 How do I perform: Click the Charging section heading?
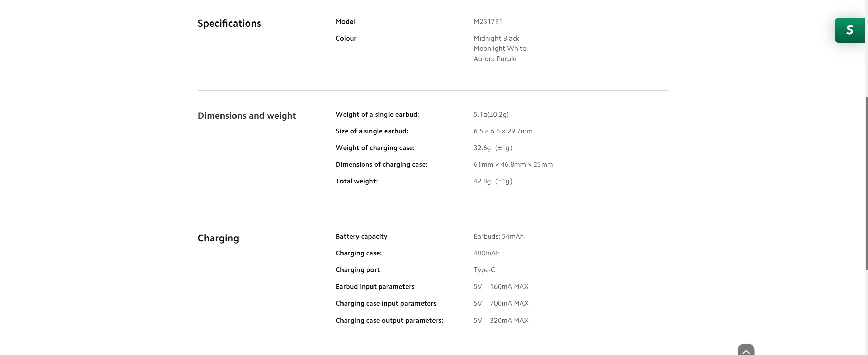point(218,238)
